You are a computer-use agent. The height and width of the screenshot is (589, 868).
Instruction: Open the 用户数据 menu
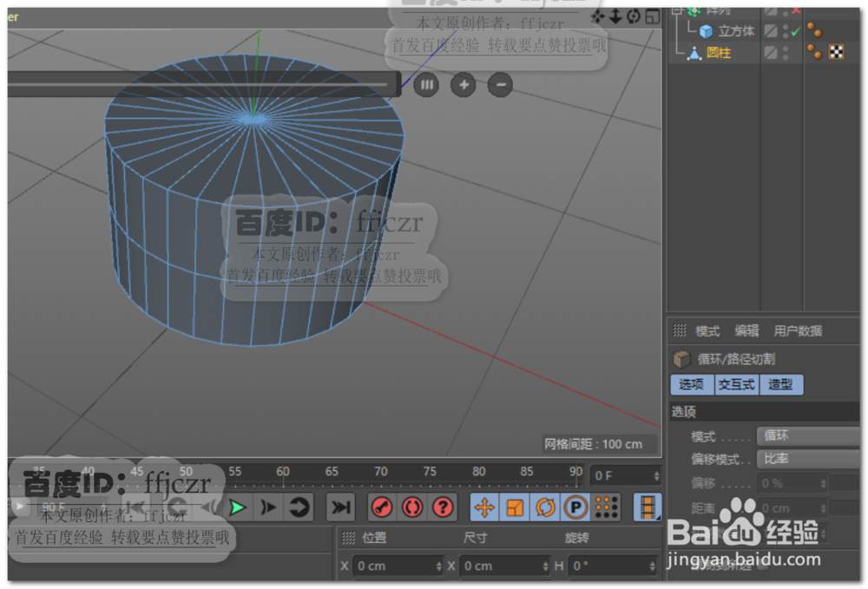tap(798, 330)
